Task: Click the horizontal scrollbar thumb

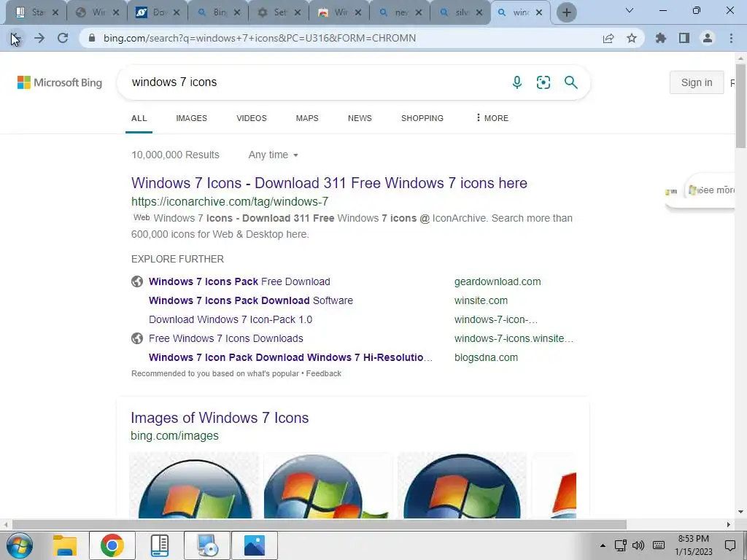Action: click(320, 524)
